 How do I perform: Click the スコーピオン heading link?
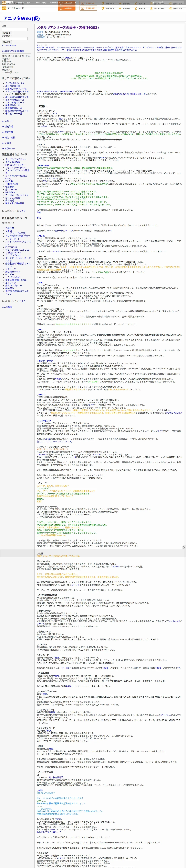pyautogui.click(x=45, y=421)
